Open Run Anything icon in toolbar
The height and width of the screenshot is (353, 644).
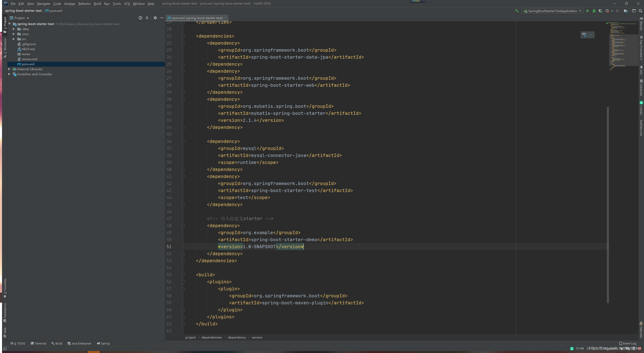tap(634, 11)
